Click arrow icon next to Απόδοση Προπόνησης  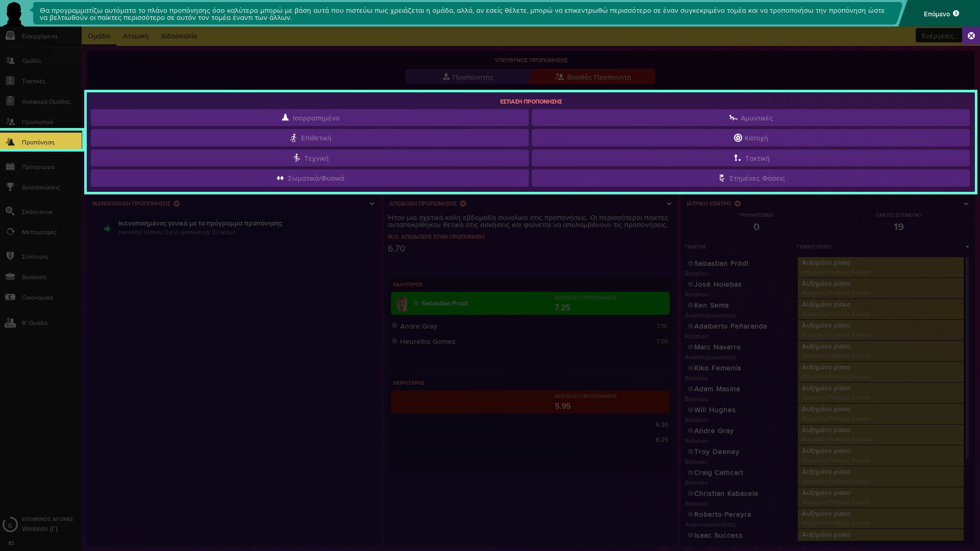(x=463, y=204)
